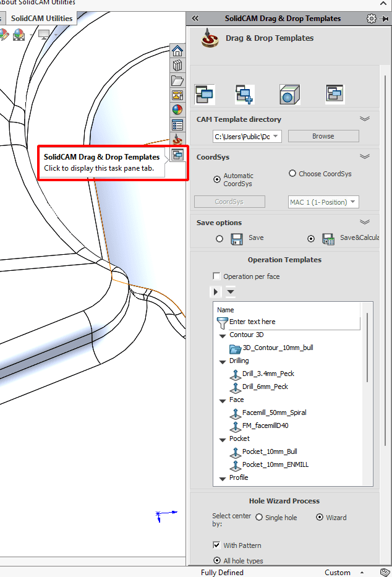The width and height of the screenshot is (392, 577).
Task: Select Facemill_50mm_Spiral template
Action: click(274, 412)
